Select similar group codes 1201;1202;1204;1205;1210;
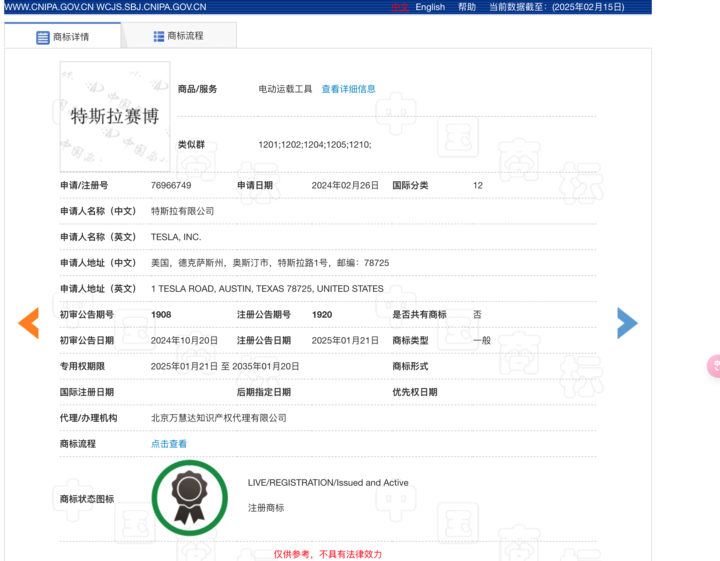Image resolution: width=720 pixels, height=561 pixels. (x=315, y=145)
